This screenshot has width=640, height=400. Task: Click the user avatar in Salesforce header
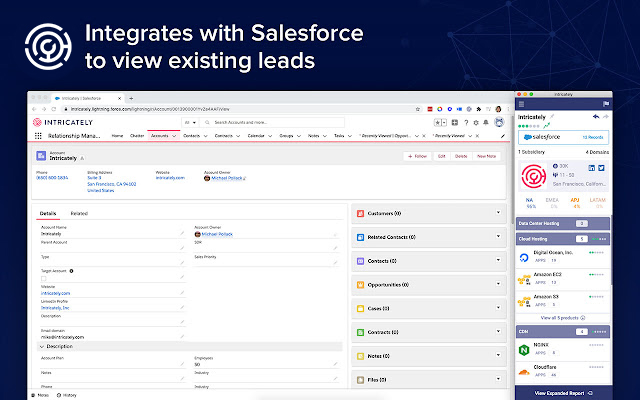(499, 122)
